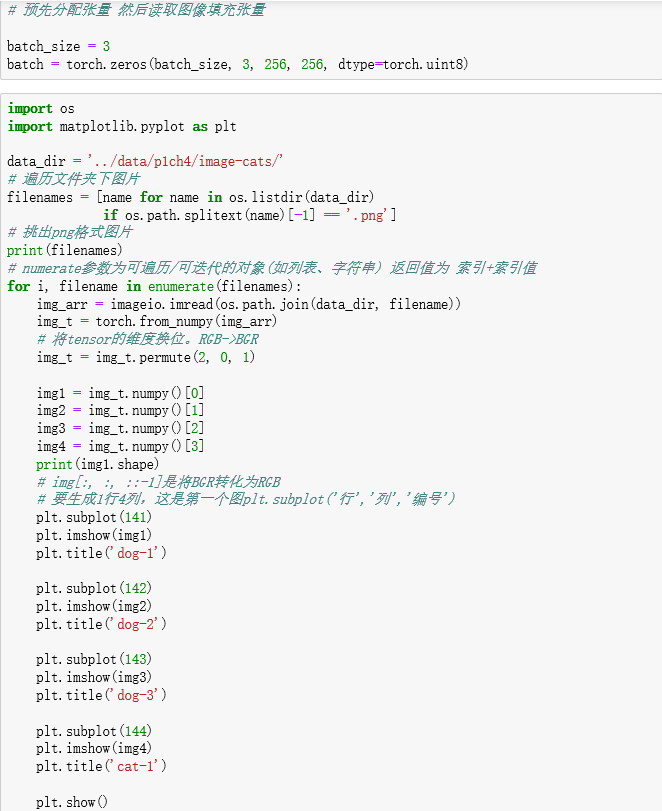Click the 'plt.subplot(142)' line
662x811 pixels.
(x=94, y=589)
